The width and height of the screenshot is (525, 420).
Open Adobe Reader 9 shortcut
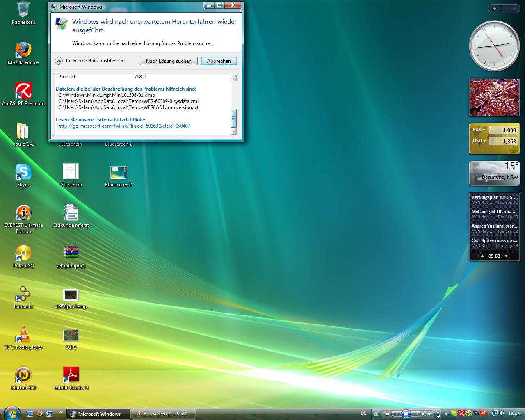[x=71, y=378]
